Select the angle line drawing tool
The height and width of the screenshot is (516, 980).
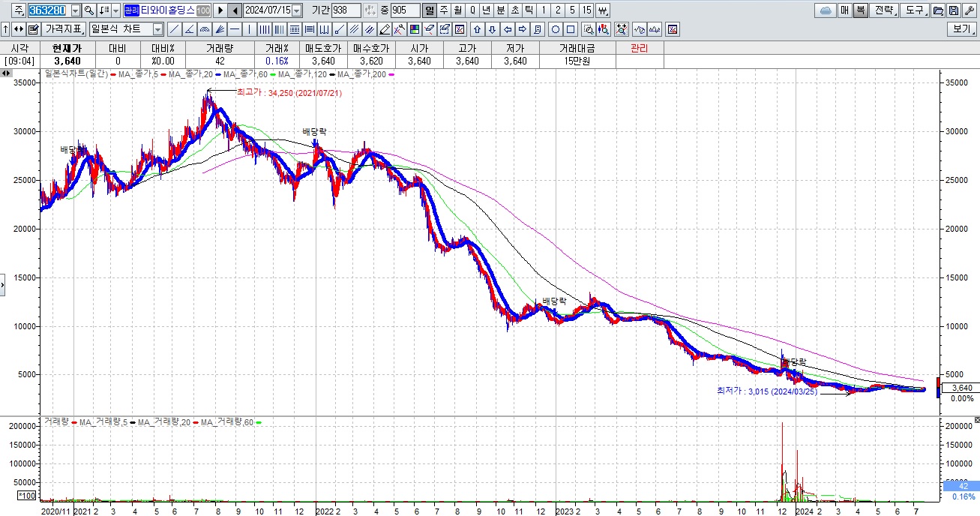(189, 29)
